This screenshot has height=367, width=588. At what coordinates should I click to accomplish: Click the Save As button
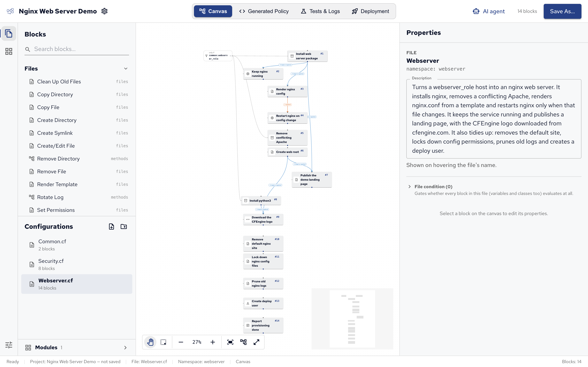pyautogui.click(x=562, y=11)
